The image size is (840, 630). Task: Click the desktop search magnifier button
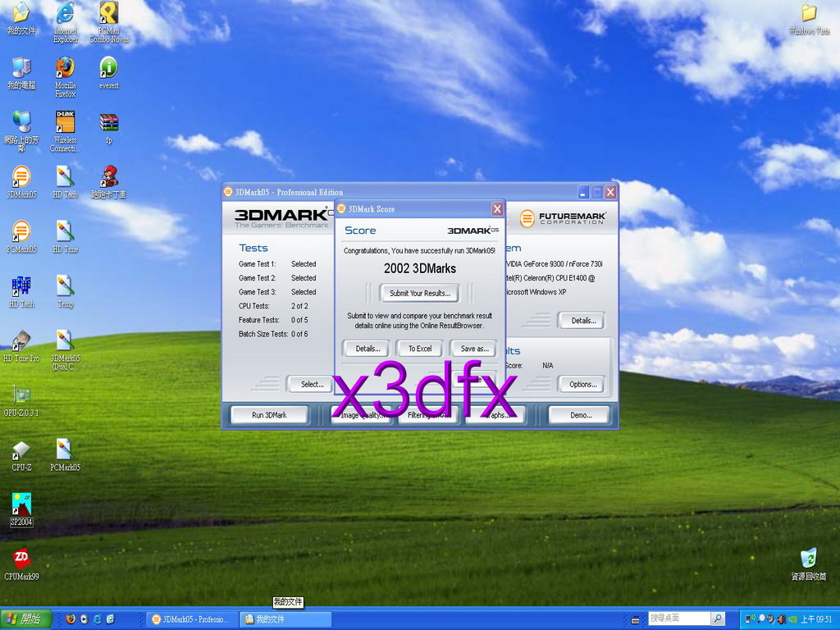pyautogui.click(x=718, y=619)
